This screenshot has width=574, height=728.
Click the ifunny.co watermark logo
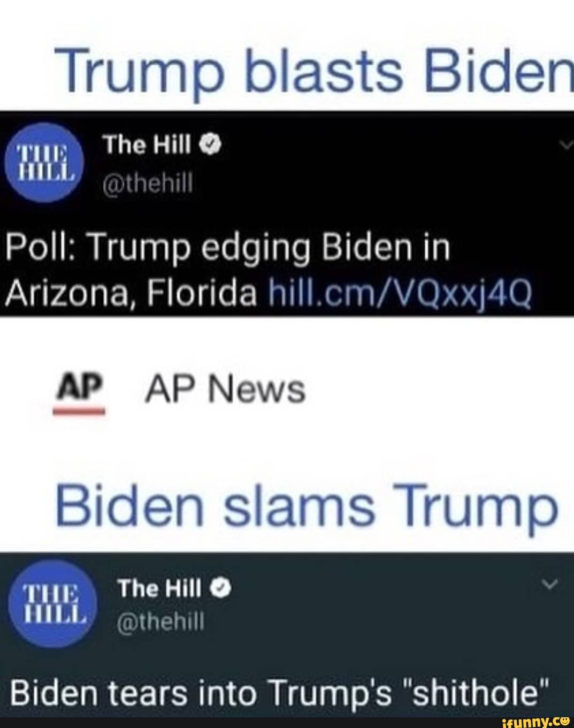point(531,721)
